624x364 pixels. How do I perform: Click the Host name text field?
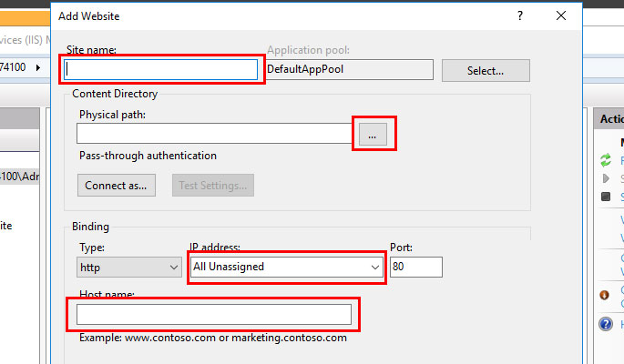[213, 314]
